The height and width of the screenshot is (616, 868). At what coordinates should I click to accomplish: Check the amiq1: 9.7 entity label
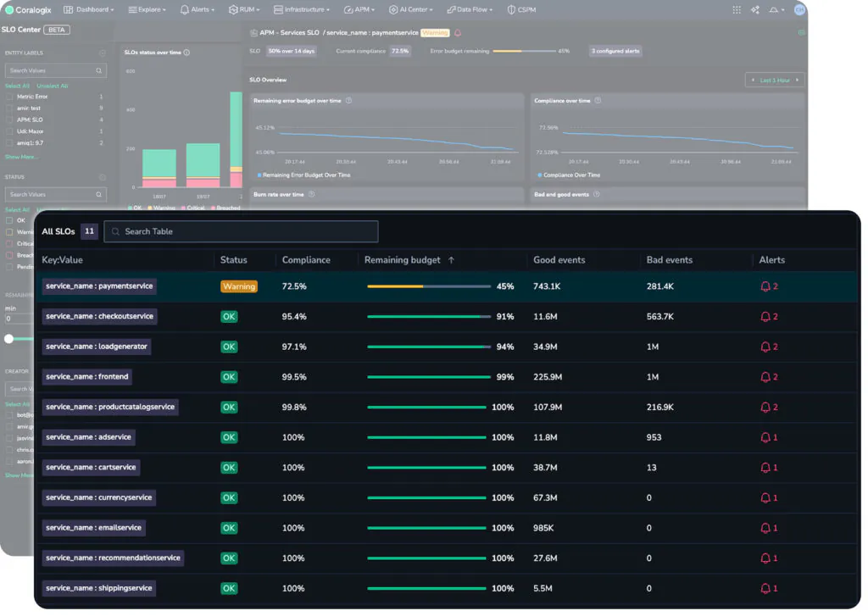pyautogui.click(x=8, y=143)
